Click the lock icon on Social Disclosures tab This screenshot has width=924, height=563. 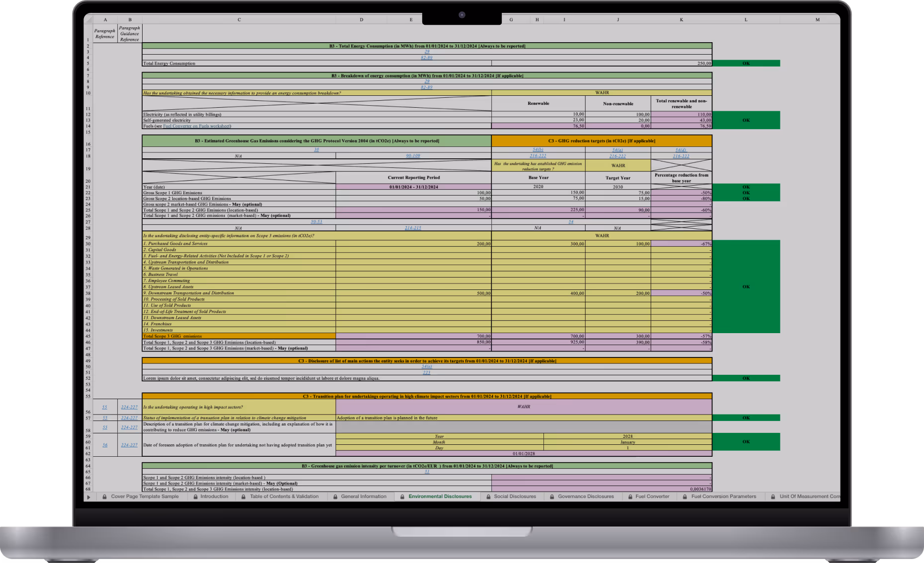(488, 496)
